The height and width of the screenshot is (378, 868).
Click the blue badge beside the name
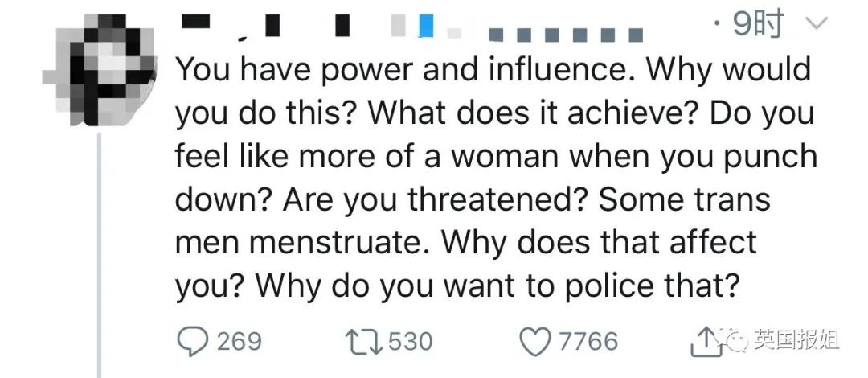426,27
